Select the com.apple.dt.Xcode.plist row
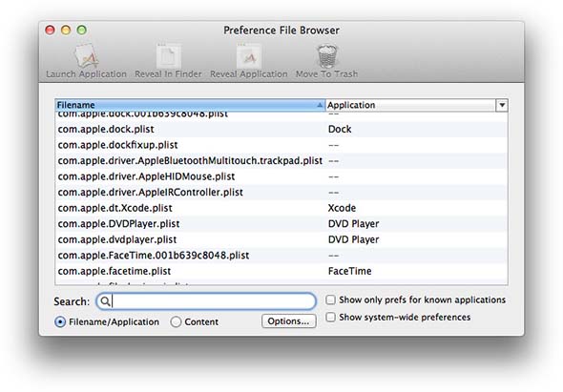 pos(281,208)
